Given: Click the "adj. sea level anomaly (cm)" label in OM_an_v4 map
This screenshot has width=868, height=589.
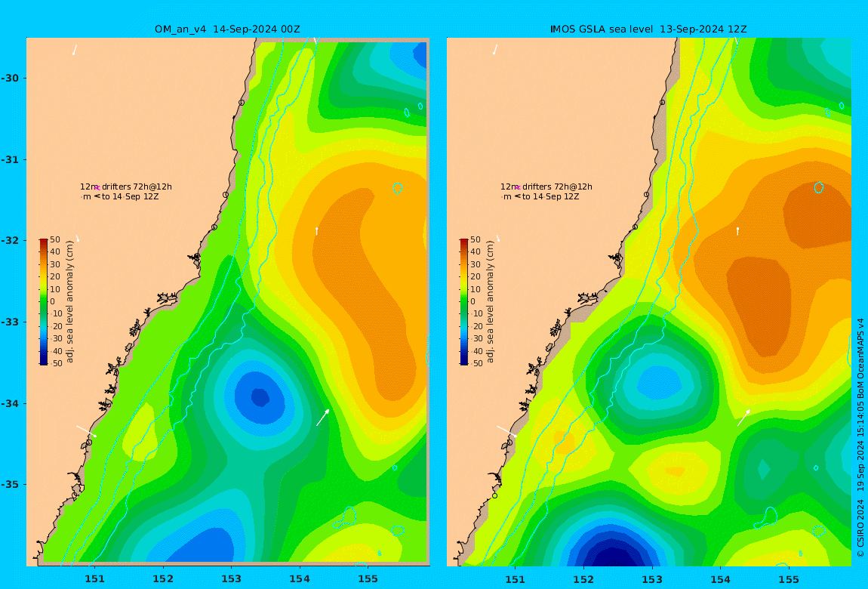Looking at the screenshot, I should tap(69, 302).
